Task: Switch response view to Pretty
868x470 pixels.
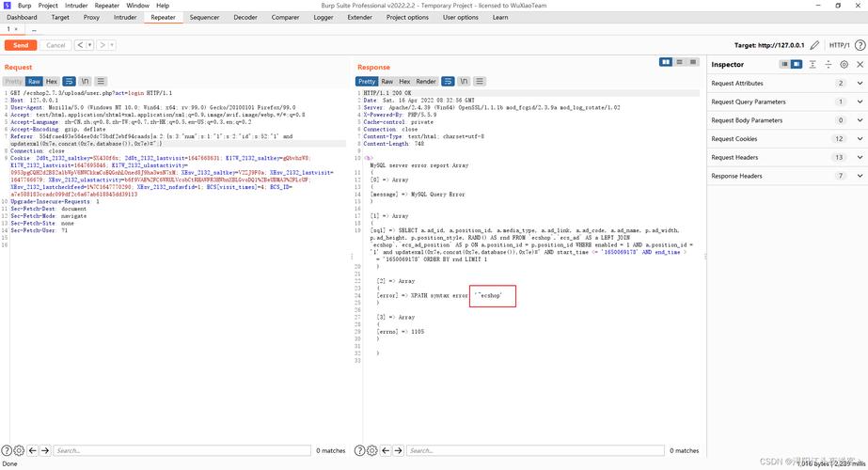Action: click(x=367, y=82)
